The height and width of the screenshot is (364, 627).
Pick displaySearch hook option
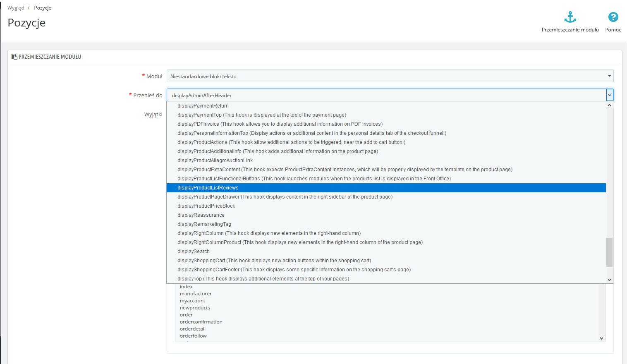pos(386,251)
